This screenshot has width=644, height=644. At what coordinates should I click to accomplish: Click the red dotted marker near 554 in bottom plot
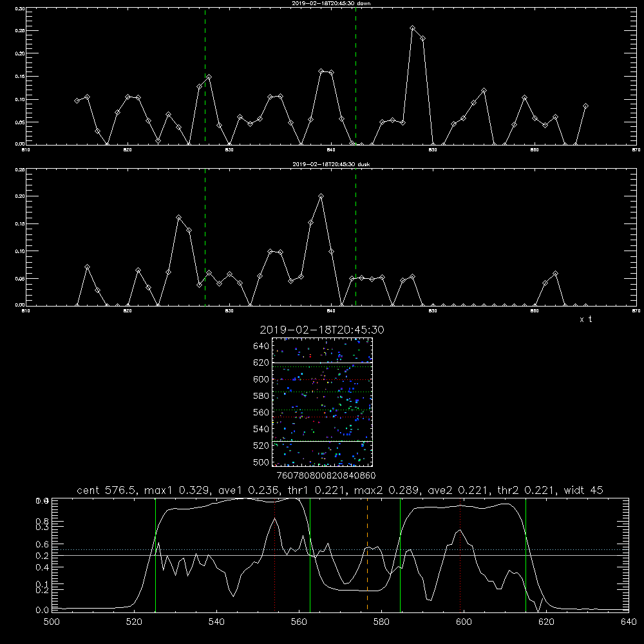pos(274,554)
